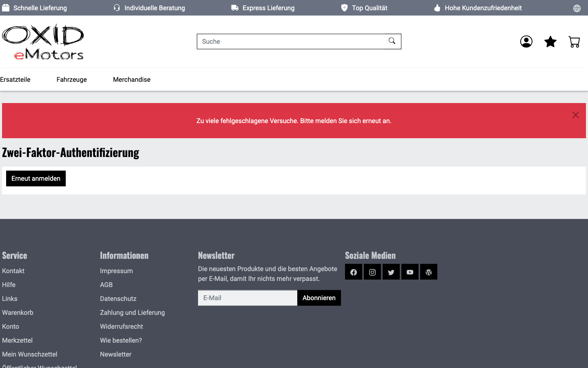Open the Impressum footer link

pyautogui.click(x=116, y=271)
